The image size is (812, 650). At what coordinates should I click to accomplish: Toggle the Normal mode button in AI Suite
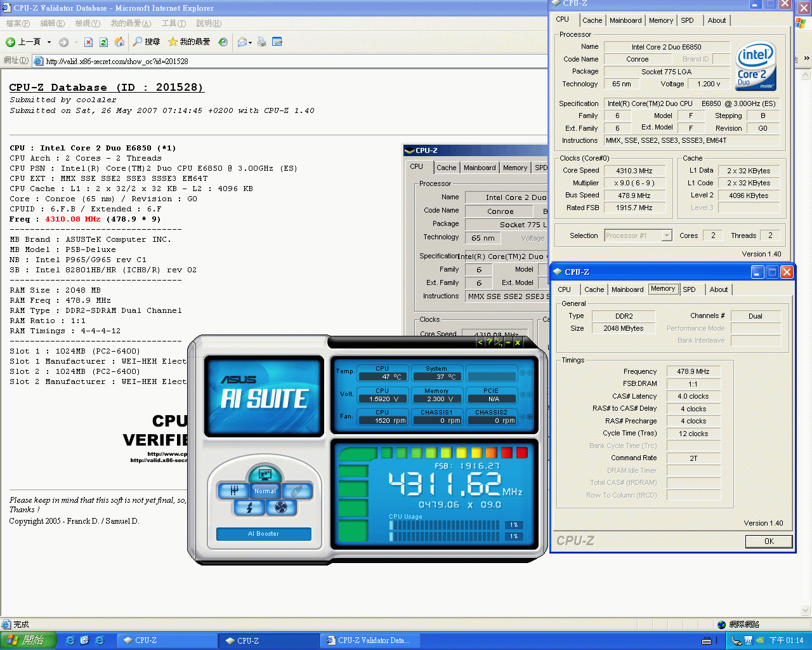265,491
